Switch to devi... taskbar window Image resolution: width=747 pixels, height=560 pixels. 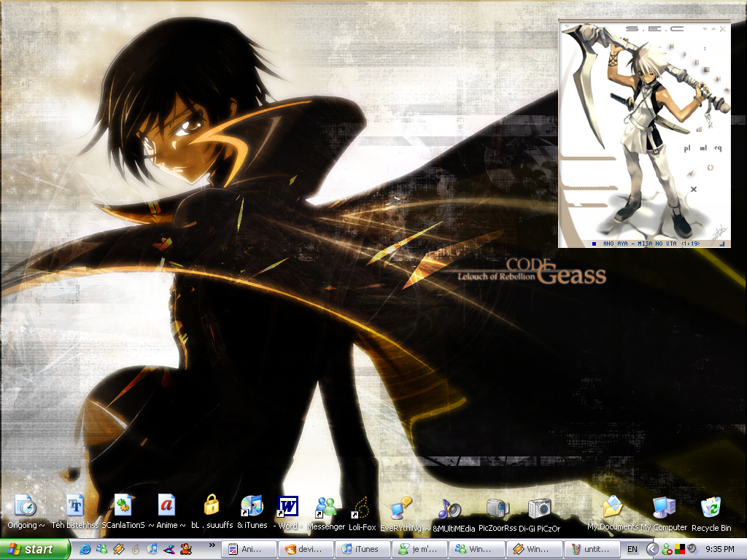coord(307,549)
